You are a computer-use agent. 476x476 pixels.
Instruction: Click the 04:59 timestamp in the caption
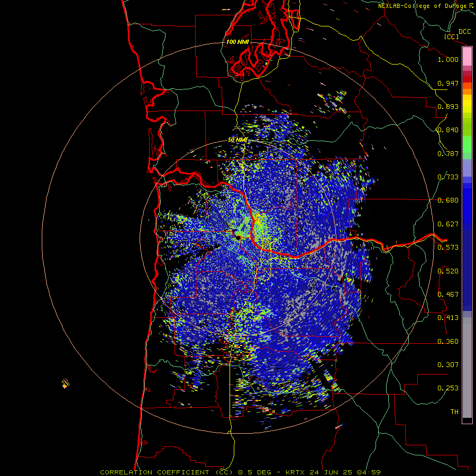pos(369,472)
